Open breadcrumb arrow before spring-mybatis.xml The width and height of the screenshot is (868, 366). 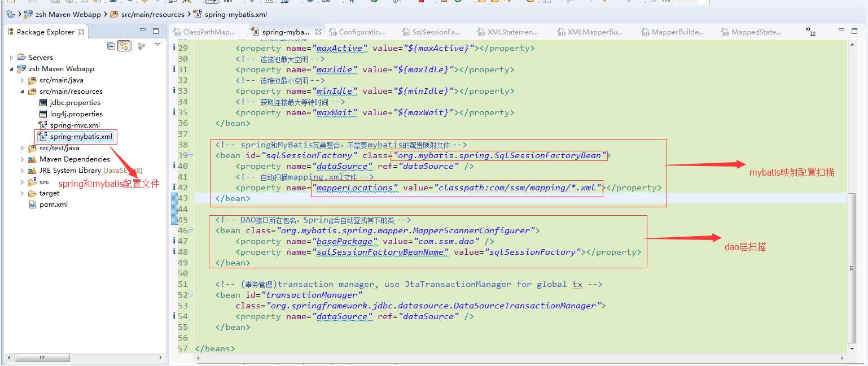[x=188, y=14]
